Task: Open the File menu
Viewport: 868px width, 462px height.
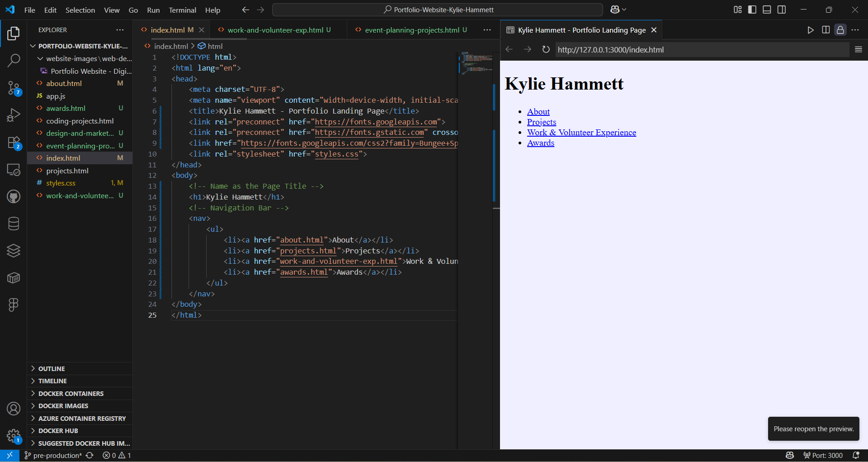Action: 30,10
